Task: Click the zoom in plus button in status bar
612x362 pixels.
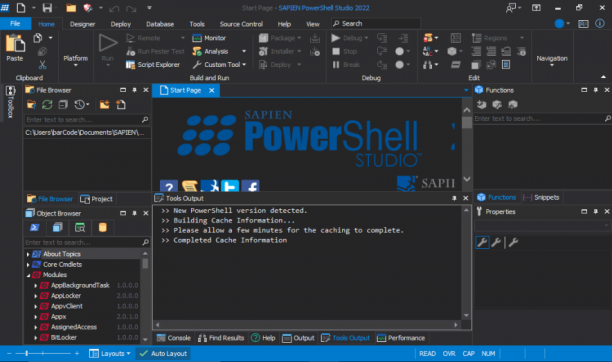Action: (x=77, y=353)
